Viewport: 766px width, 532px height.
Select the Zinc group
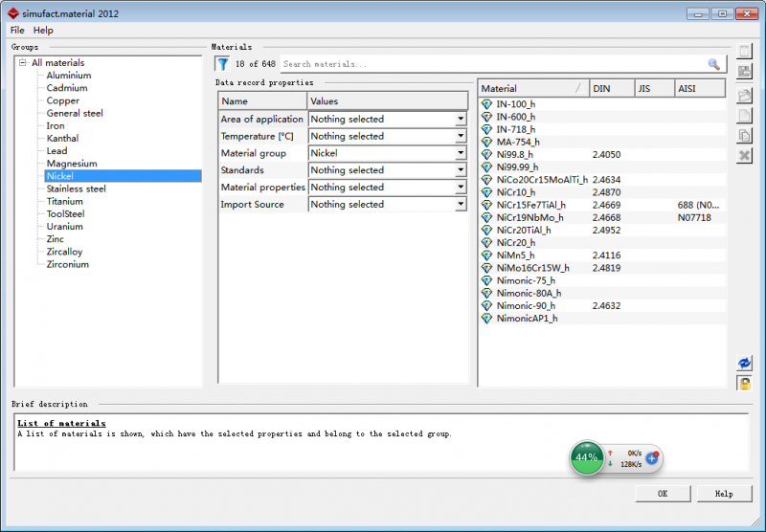[x=55, y=239]
